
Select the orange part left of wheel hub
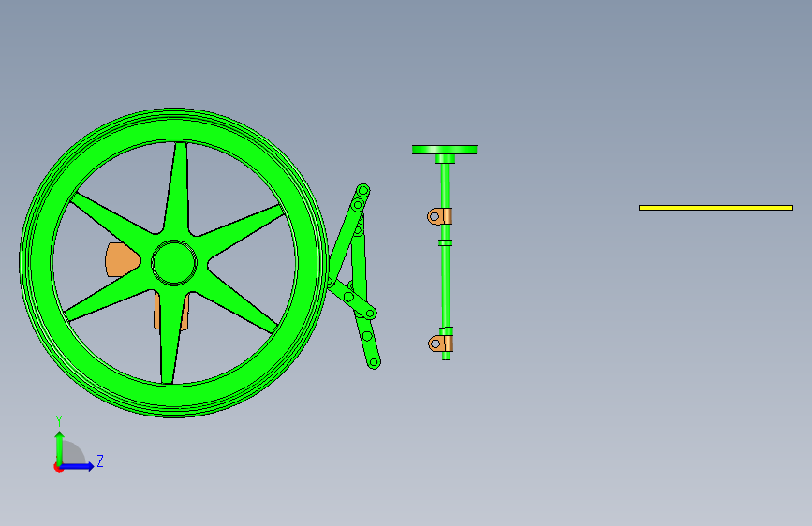coord(121,259)
